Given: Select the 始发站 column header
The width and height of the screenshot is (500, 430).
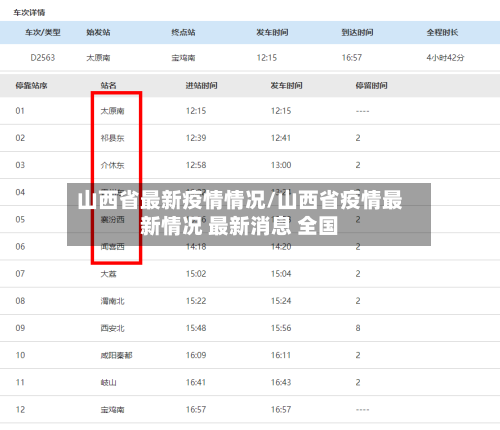Looking at the screenshot, I should click(98, 32).
